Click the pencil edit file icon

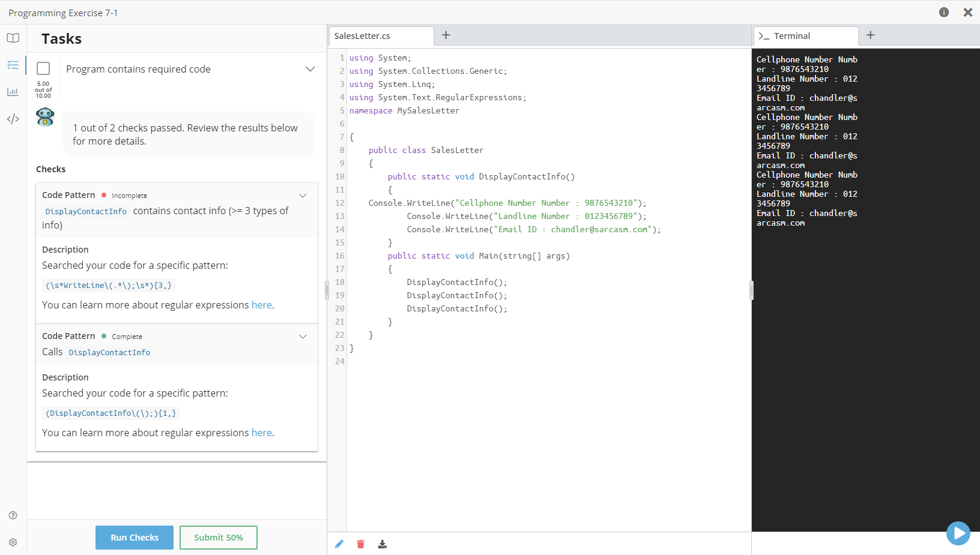click(339, 544)
